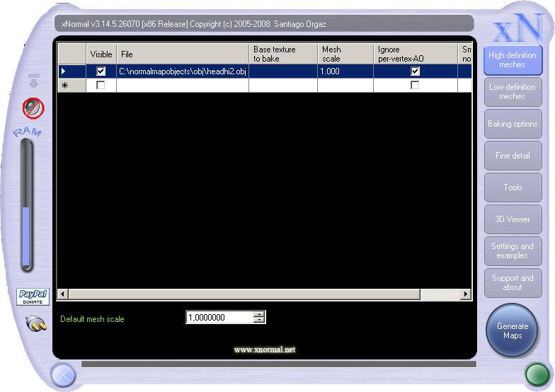
Task: Click the 1.000 mesh scale cell
Action: click(x=345, y=71)
